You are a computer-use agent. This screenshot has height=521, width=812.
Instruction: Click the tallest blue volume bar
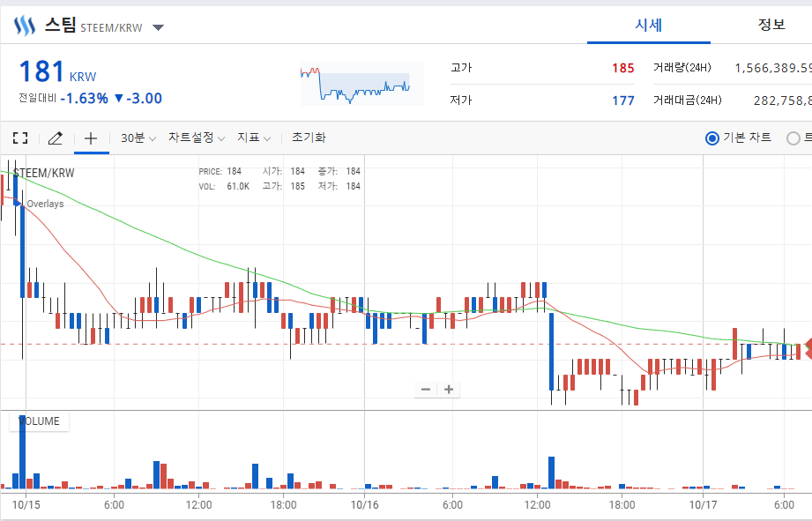point(22,451)
